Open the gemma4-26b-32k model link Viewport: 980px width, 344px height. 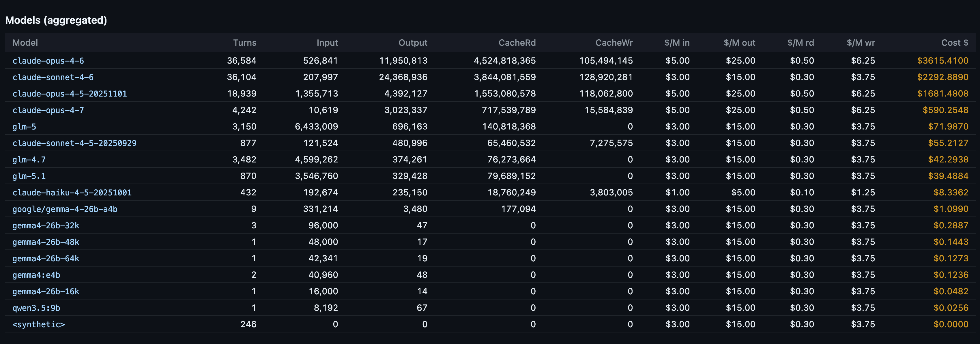click(x=46, y=225)
